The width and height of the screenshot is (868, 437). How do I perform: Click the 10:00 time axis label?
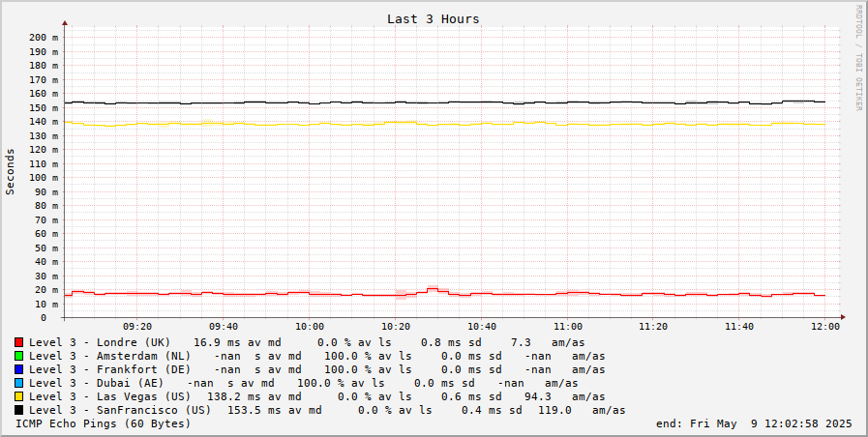tap(309, 327)
